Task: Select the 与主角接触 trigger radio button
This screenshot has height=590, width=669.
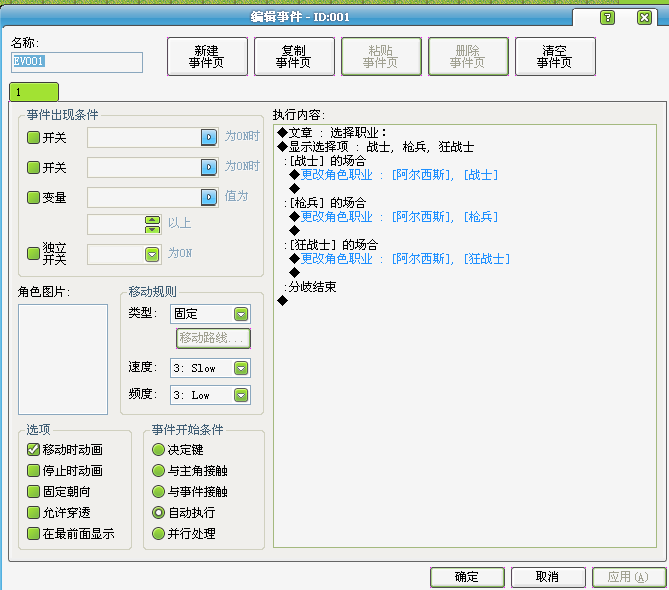Action: pos(158,471)
